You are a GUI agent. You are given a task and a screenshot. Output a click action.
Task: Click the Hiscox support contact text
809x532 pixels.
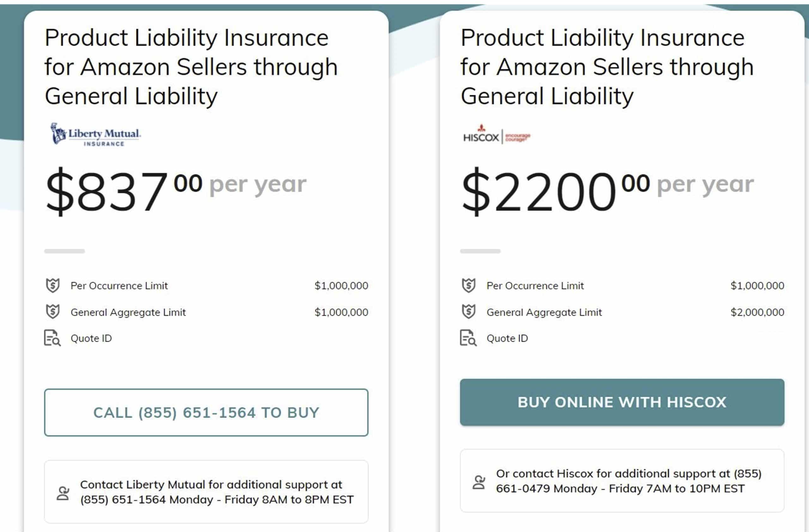click(x=629, y=481)
